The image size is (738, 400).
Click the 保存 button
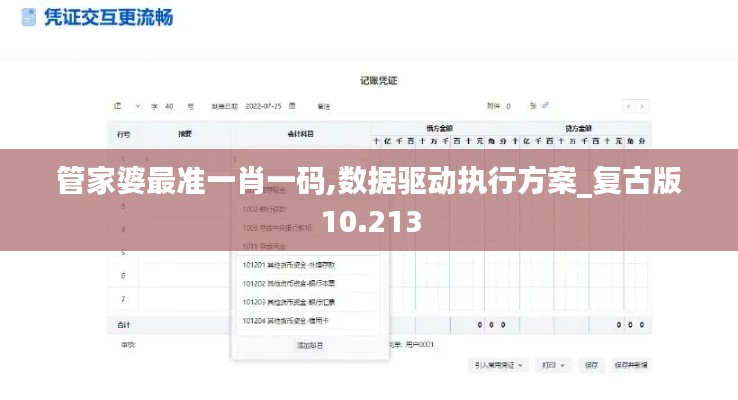(x=591, y=365)
